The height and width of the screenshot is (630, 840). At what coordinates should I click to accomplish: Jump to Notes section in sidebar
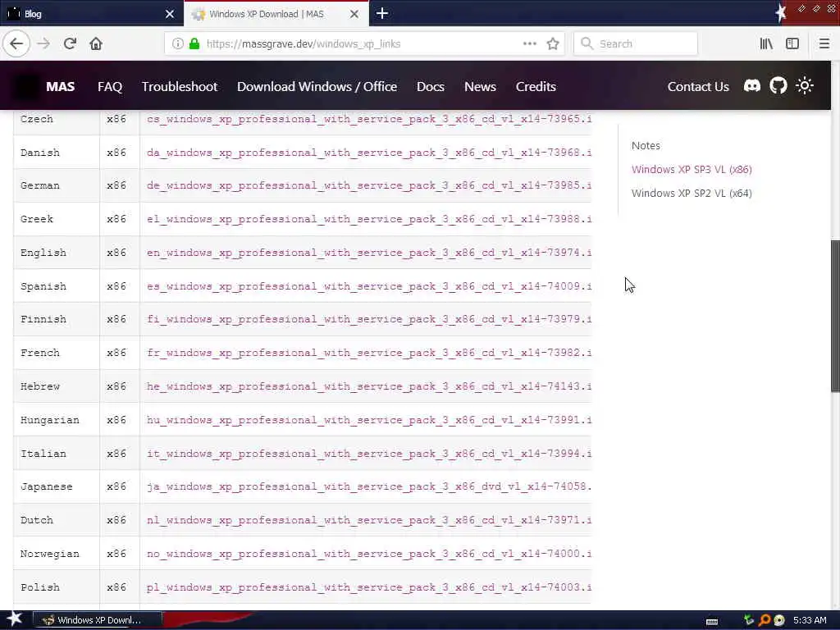(646, 145)
